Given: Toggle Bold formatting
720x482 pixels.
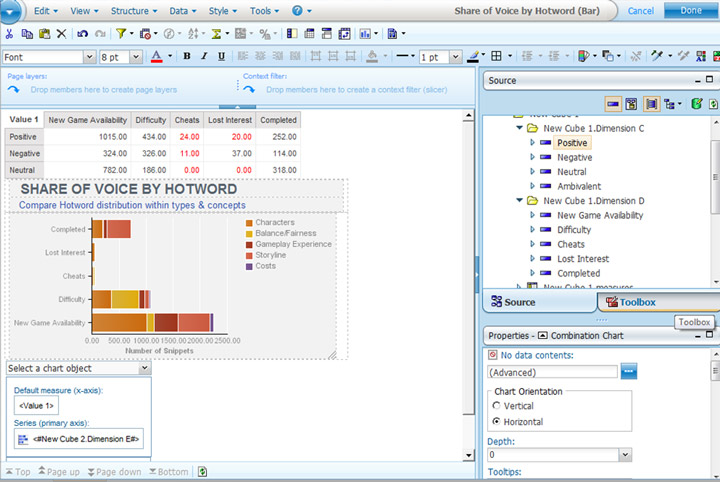Looking at the screenshot, I should 187,56.
